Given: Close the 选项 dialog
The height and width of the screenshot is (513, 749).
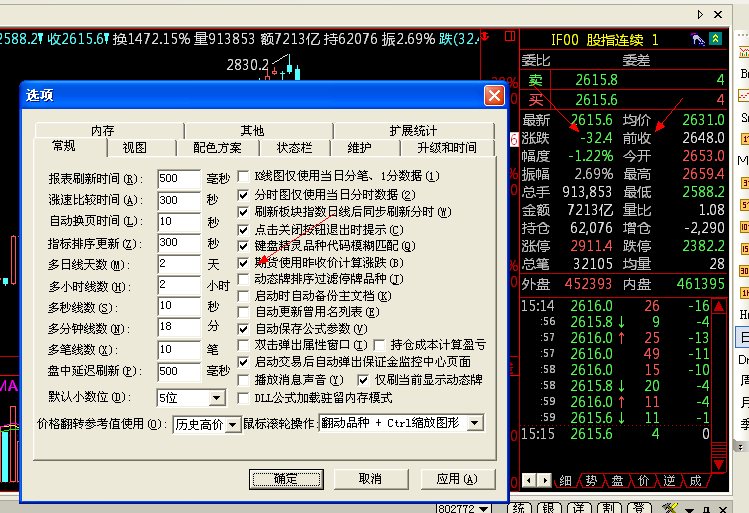Looking at the screenshot, I should pyautogui.click(x=494, y=96).
